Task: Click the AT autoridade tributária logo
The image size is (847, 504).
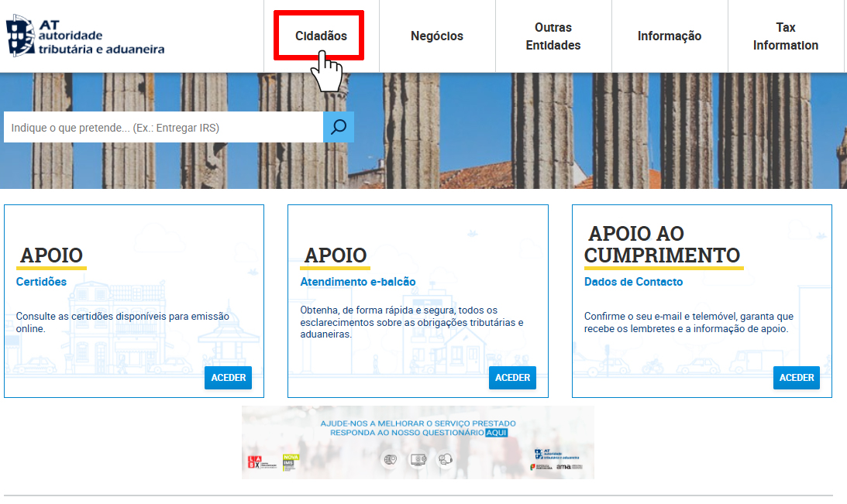Action: tap(85, 36)
